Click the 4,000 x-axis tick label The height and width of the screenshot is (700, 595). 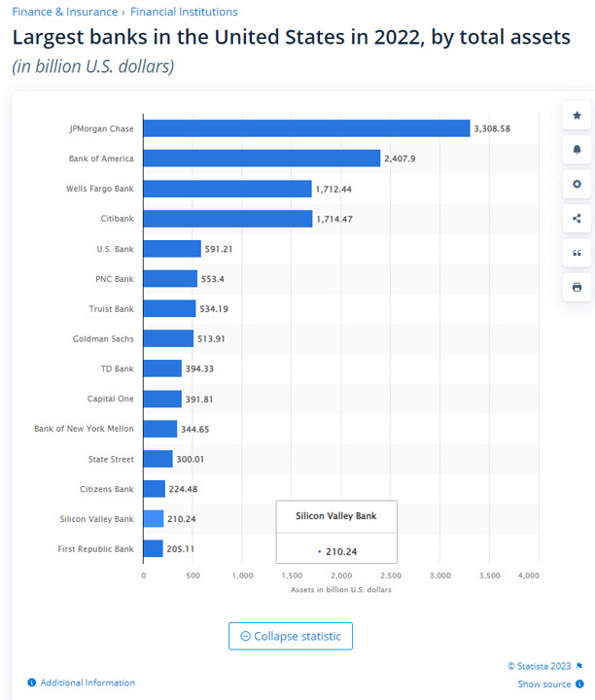529,576
